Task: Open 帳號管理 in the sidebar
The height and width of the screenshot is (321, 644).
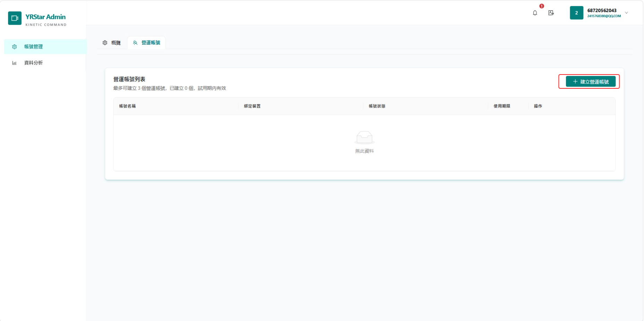Action: [x=45, y=46]
